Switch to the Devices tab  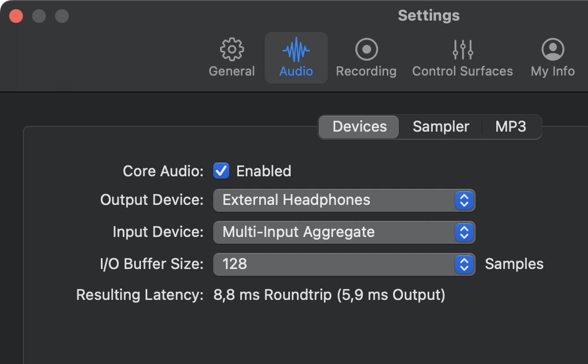[x=359, y=126]
